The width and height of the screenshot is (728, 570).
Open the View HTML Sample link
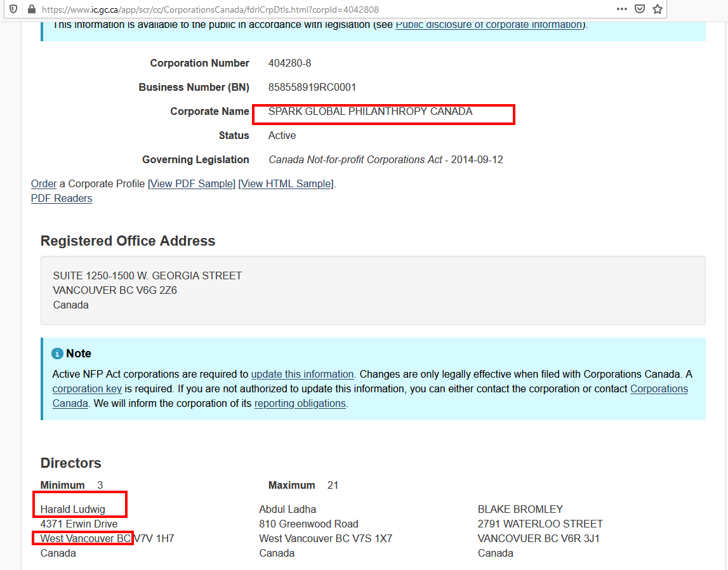pos(286,184)
